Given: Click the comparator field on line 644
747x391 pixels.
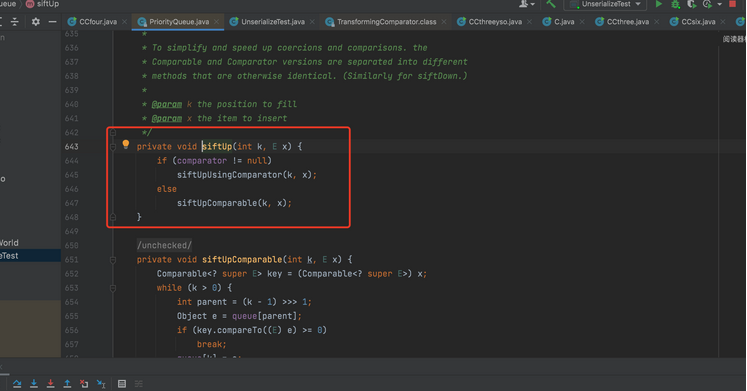Looking at the screenshot, I should (x=202, y=160).
